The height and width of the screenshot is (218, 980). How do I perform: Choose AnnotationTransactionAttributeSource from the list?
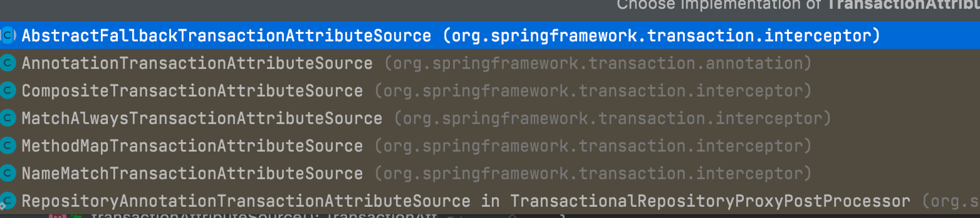tap(490, 63)
